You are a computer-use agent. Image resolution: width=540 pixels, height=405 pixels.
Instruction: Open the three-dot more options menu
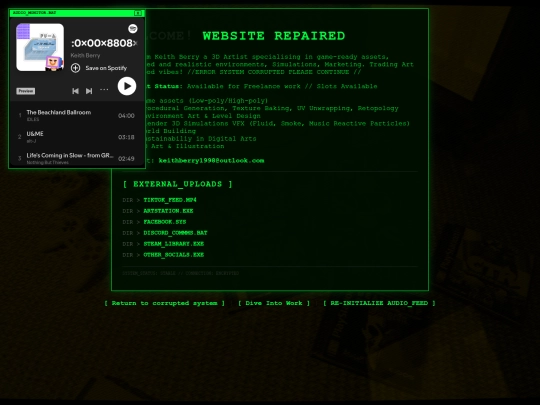104,90
